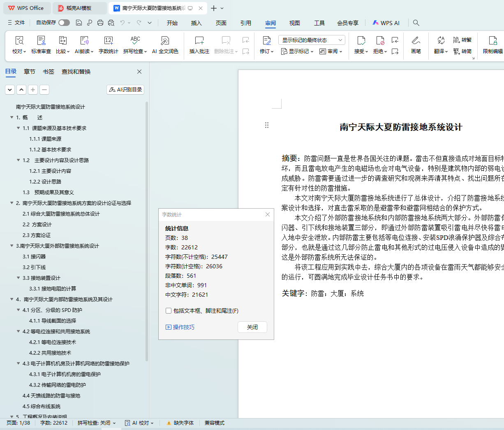504x430 pixels.
Task: Toggle the 自动保存 auto-save switch
Action: [64, 23]
